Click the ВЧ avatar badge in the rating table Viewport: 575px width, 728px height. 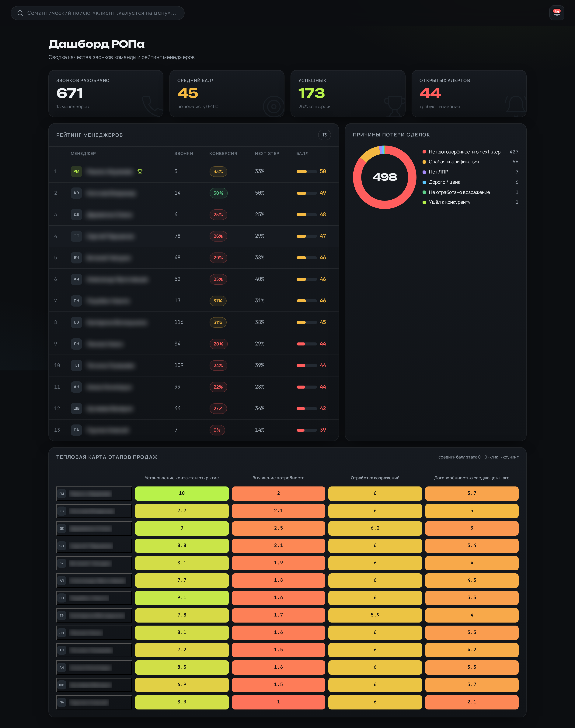[x=76, y=258]
